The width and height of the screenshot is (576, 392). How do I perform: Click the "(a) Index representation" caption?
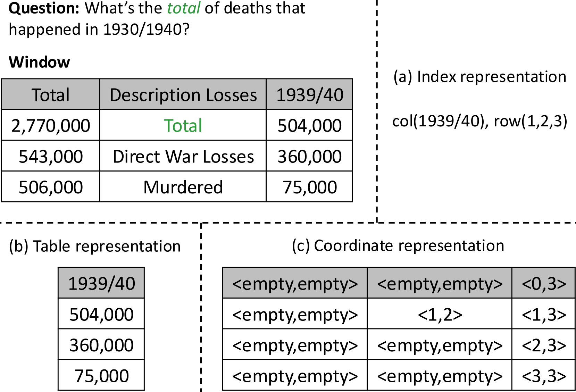[479, 77]
